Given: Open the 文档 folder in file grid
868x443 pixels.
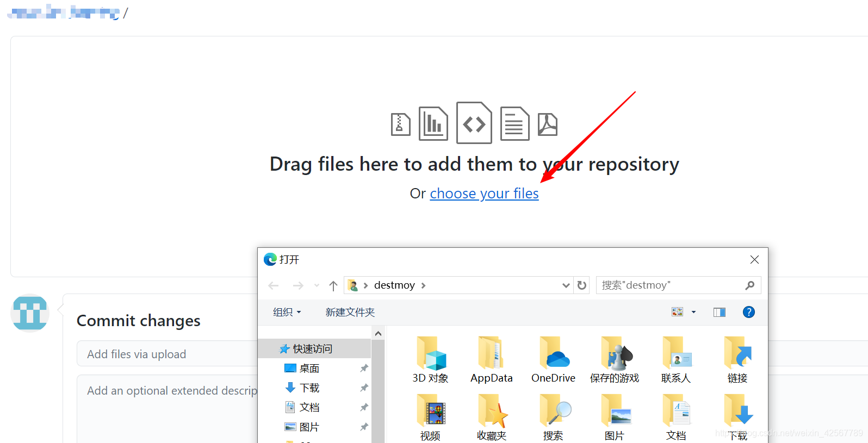Looking at the screenshot, I should click(x=676, y=417).
